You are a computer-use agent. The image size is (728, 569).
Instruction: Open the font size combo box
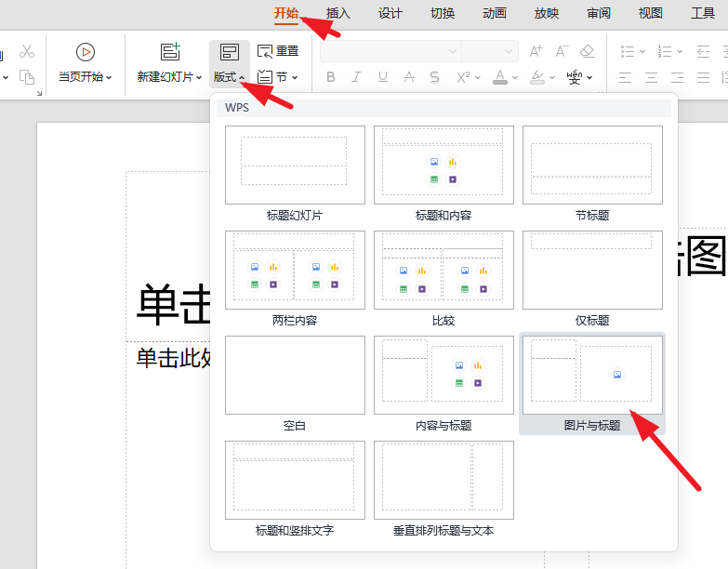pos(490,51)
